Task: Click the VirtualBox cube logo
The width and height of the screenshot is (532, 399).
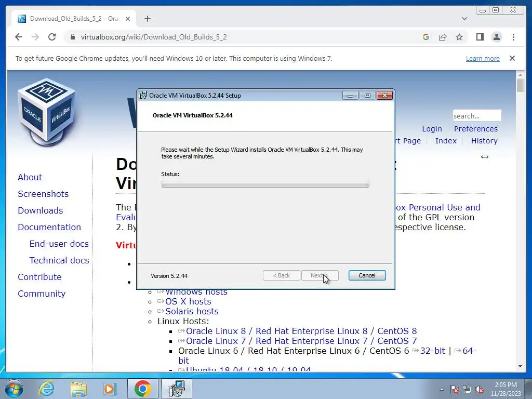Action: click(46, 112)
